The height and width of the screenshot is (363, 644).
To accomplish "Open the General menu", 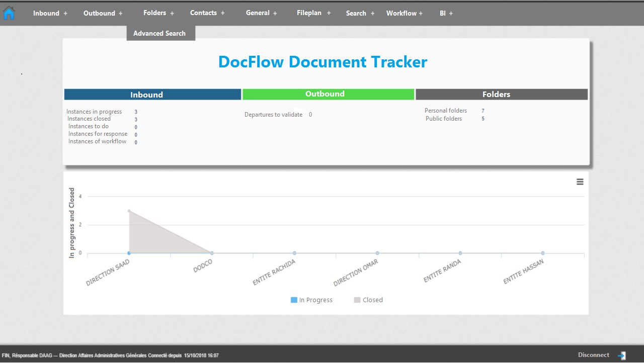I will click(258, 13).
